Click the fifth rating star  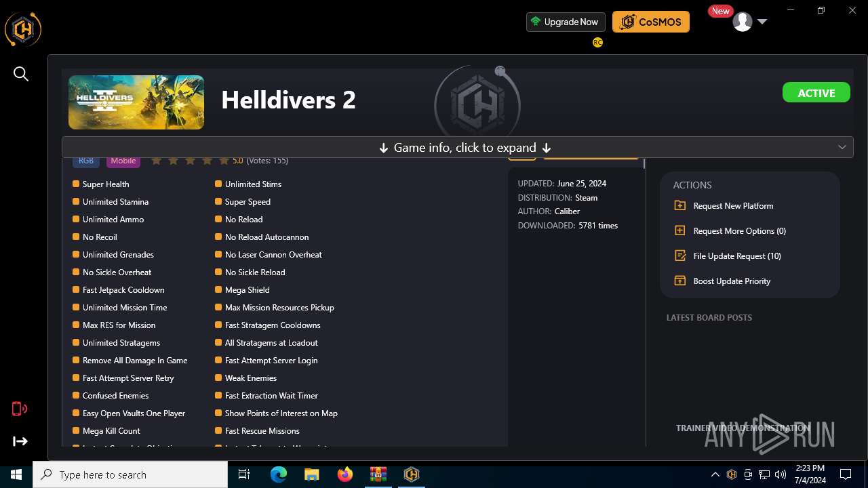coord(224,161)
